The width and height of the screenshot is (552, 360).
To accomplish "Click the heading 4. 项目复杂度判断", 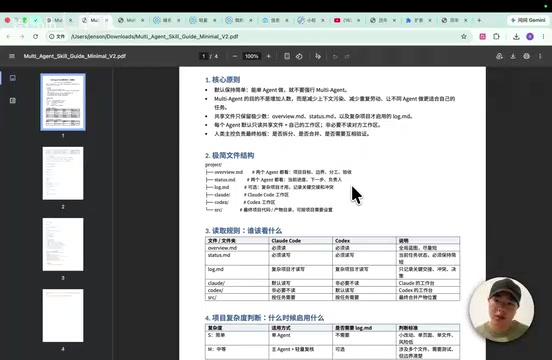I will click(x=264, y=318).
